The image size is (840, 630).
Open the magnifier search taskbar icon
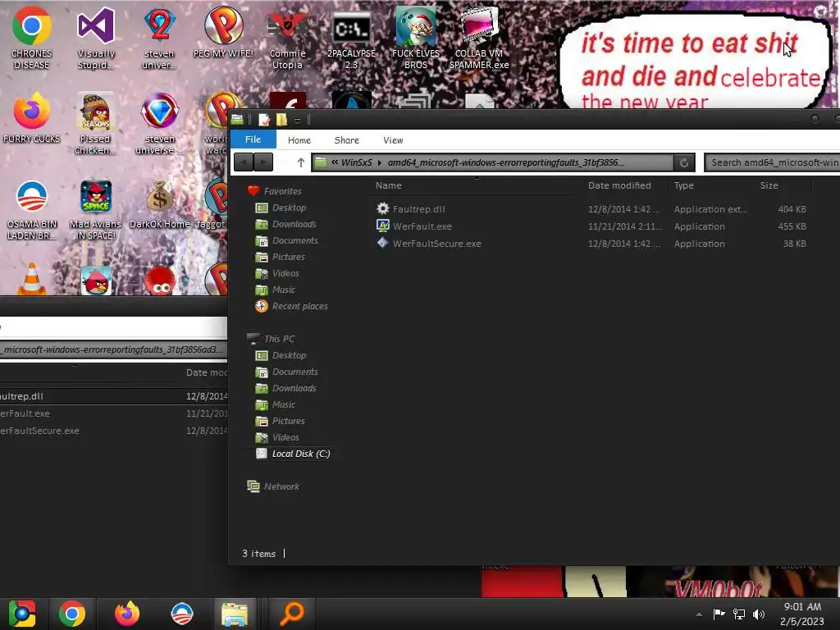click(x=292, y=614)
